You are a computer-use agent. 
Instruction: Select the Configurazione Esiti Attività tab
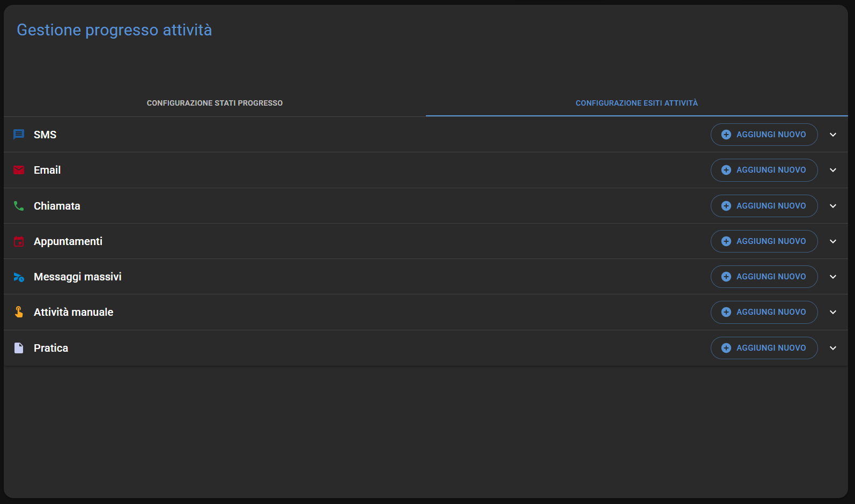point(636,103)
